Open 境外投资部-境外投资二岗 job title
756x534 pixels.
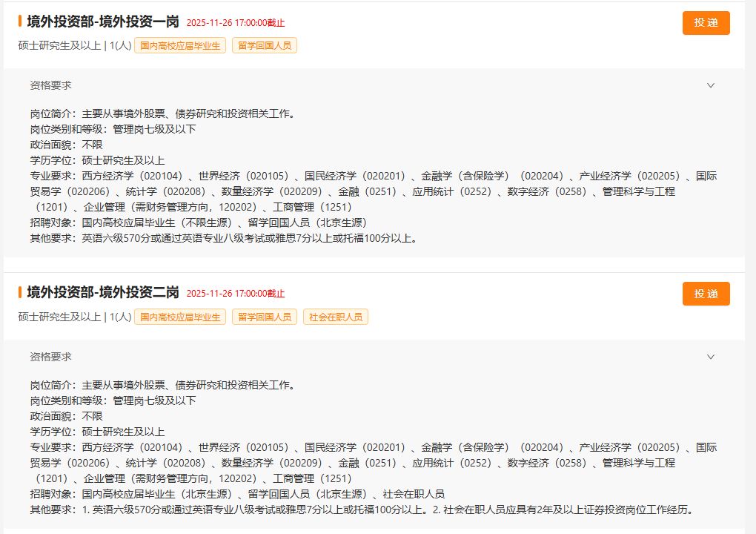coord(103,292)
